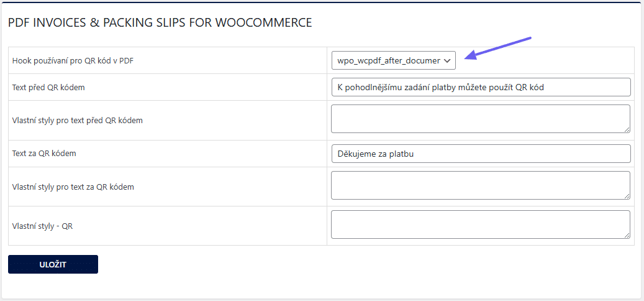Select 'Vlastní styly pro text před QR kódem' label
Viewport: 644px width, 301px height.
78,120
